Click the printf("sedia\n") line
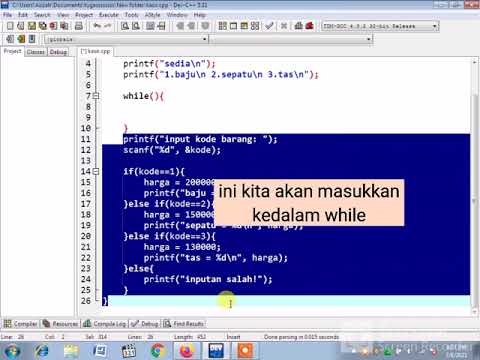This screenshot has width=480, height=360. 169,64
